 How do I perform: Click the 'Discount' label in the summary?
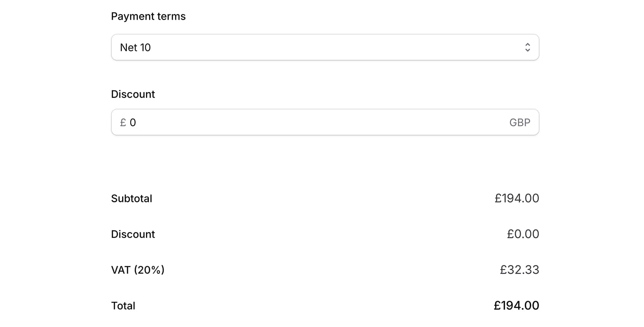click(133, 234)
